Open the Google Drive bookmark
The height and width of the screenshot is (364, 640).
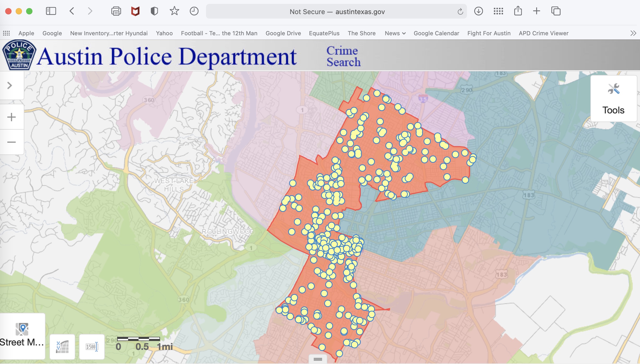tap(283, 33)
